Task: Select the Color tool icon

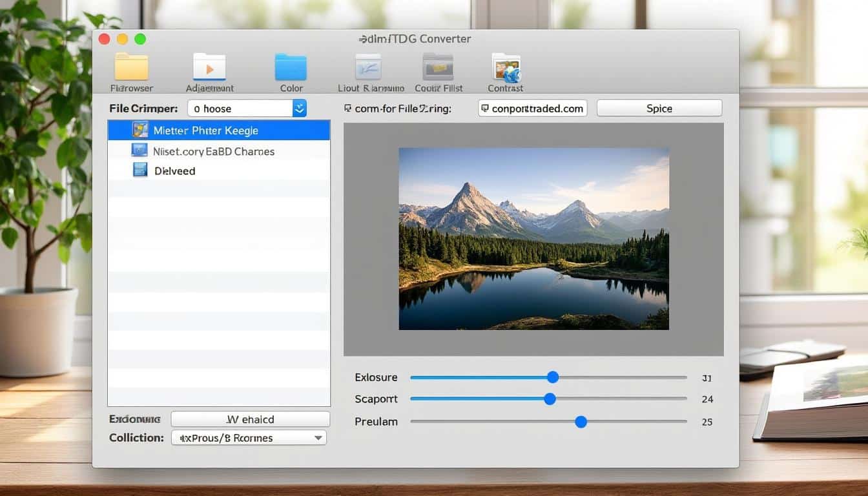Action: click(291, 67)
